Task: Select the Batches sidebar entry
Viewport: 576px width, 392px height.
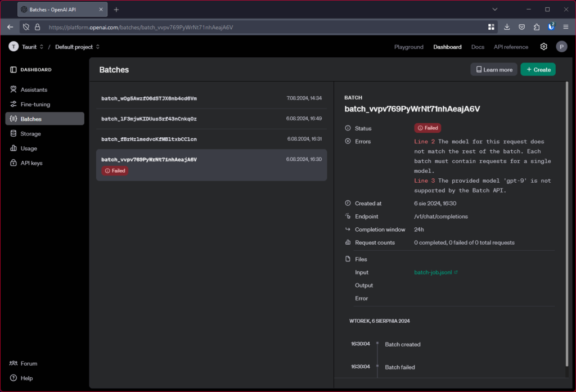Action: coord(44,119)
